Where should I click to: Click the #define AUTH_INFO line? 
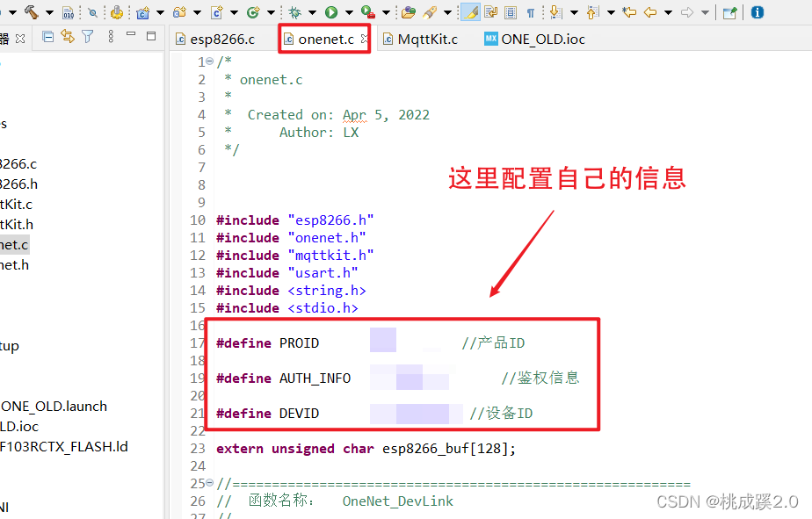[x=398, y=378]
